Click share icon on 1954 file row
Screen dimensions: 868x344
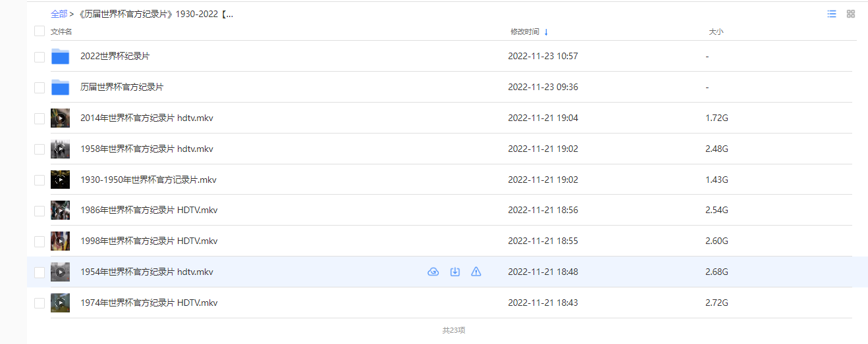pos(433,272)
